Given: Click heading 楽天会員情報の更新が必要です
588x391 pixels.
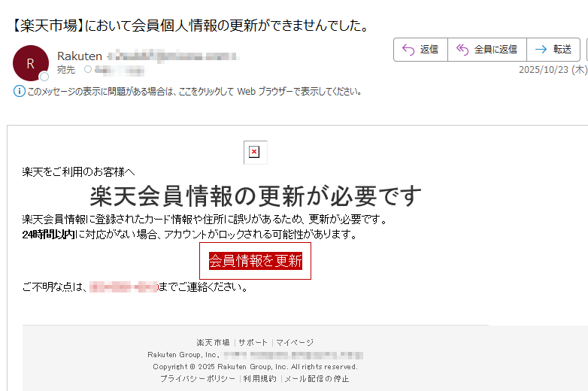Looking at the screenshot, I should 256,195.
